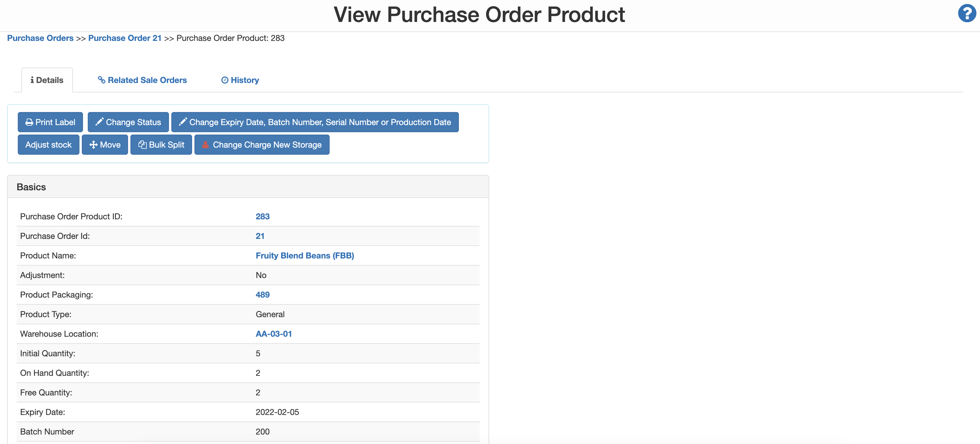This screenshot has width=980, height=444.
Task: Click the move arrows icon
Action: click(x=93, y=145)
